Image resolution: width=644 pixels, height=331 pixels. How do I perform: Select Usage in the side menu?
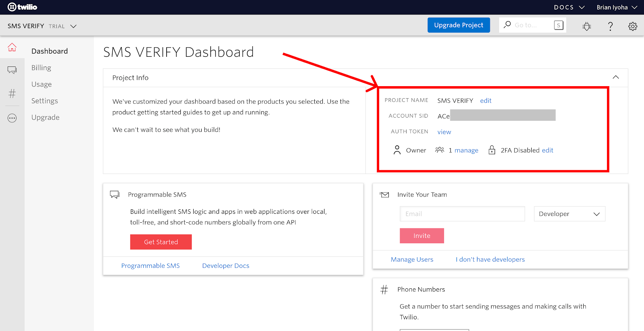click(41, 84)
